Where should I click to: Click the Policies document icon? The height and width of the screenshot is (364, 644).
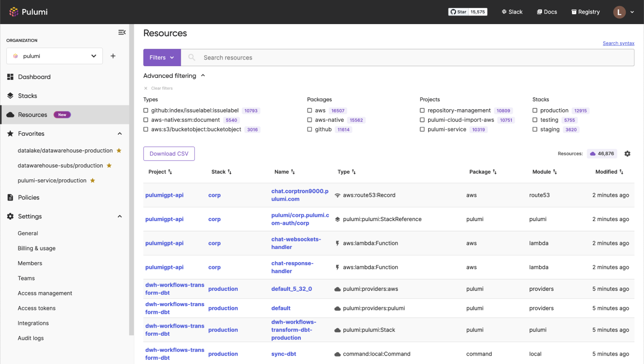(x=10, y=197)
